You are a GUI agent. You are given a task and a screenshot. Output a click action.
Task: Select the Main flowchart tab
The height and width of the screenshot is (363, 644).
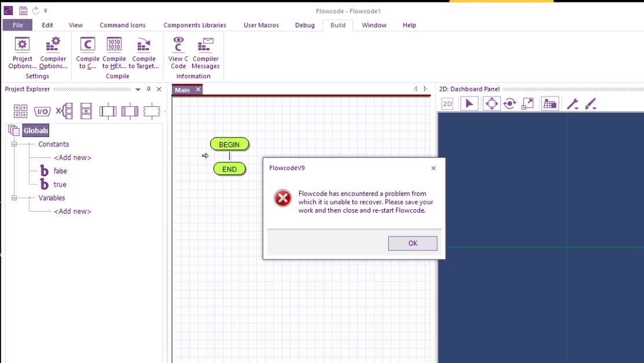(182, 90)
